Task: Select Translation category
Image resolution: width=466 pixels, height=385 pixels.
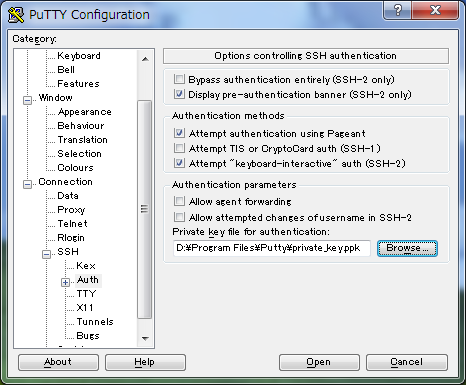Action: click(x=82, y=140)
